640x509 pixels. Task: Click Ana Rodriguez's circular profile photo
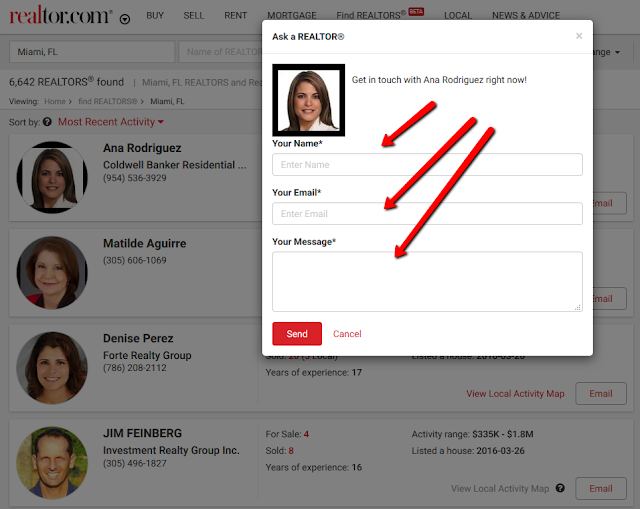click(x=52, y=177)
